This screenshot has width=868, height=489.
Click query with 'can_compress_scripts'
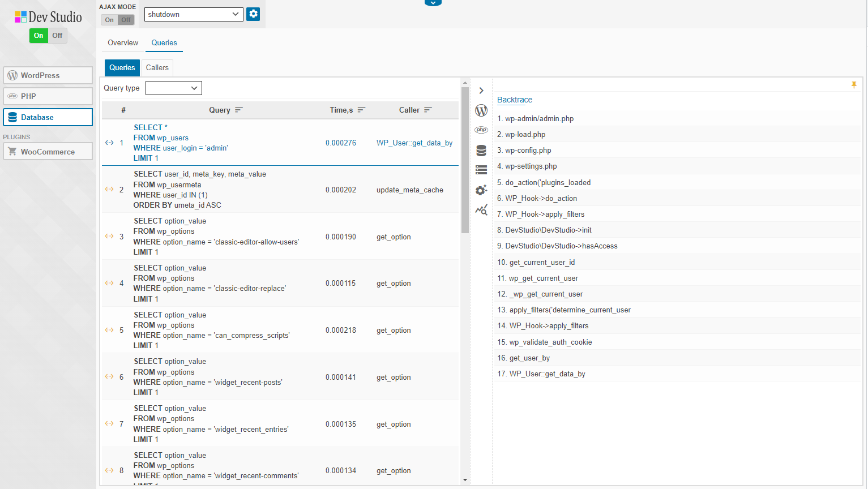pyautogui.click(x=212, y=330)
